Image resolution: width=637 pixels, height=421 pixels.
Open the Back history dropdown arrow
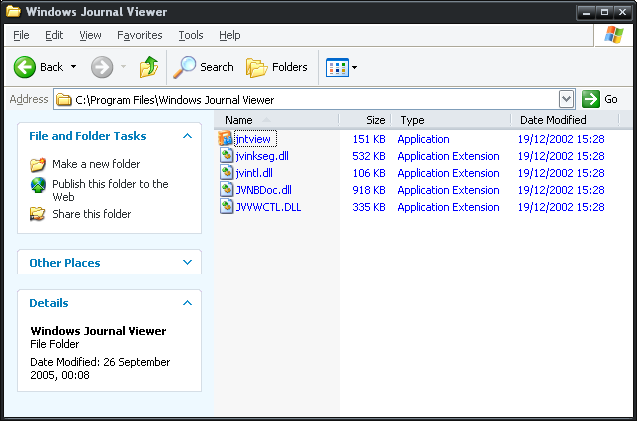(74, 67)
